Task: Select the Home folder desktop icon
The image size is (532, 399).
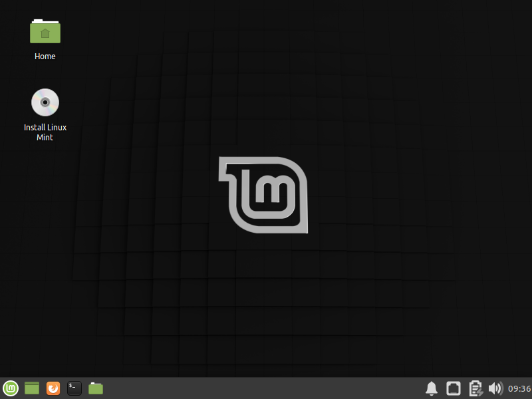Action: click(x=45, y=31)
